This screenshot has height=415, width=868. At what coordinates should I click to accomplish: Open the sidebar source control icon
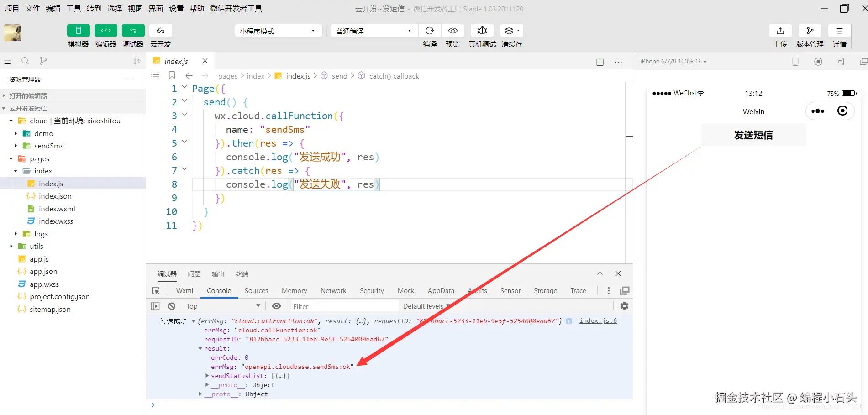43,61
